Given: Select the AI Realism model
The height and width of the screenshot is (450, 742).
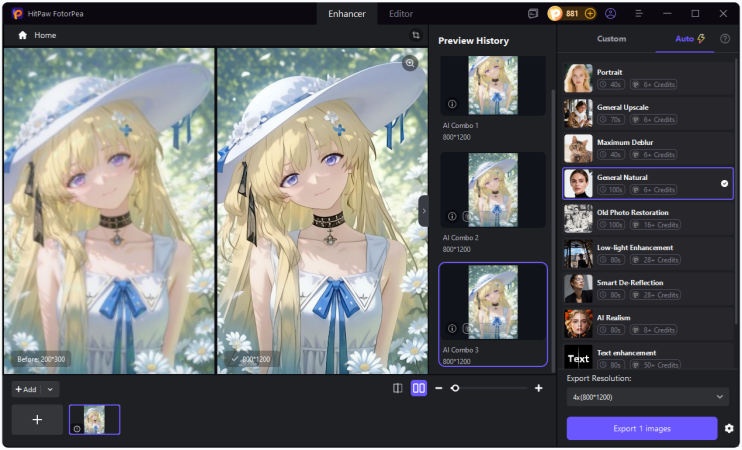Looking at the screenshot, I should [647, 324].
